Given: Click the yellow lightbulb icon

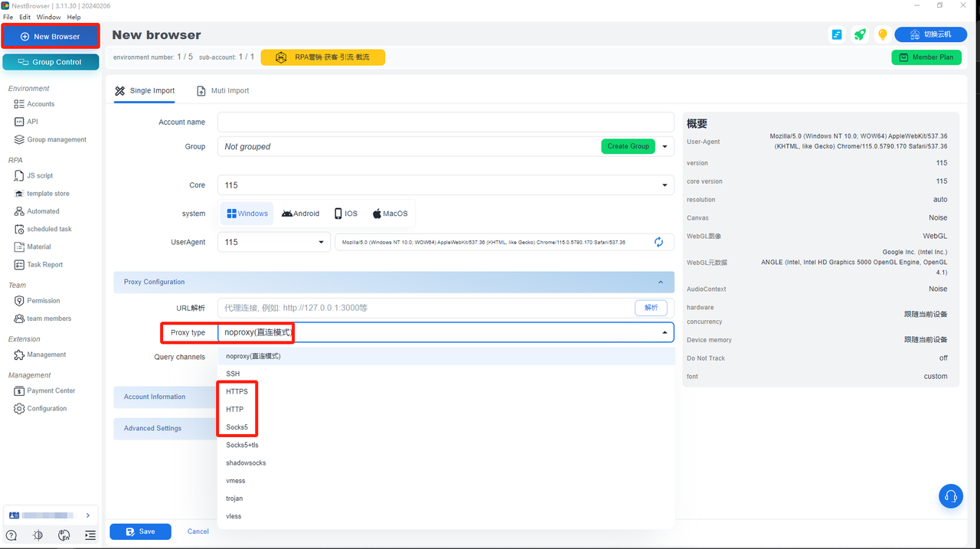Looking at the screenshot, I should pyautogui.click(x=882, y=35).
